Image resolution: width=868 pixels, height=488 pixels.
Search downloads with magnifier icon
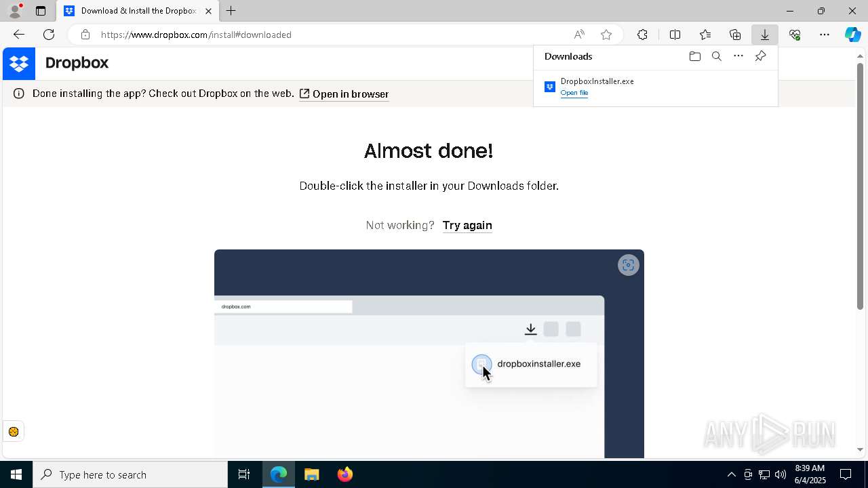(717, 56)
